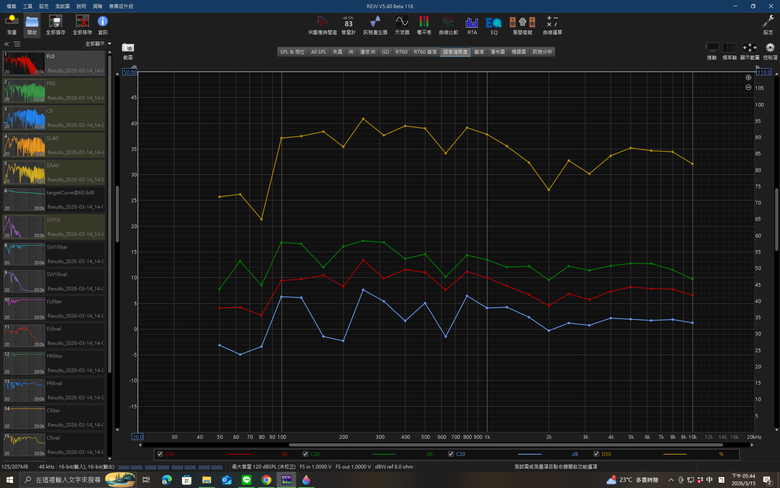The height and width of the screenshot is (488, 780).
Task: Switch to the RT60 tab
Action: [x=401, y=52]
